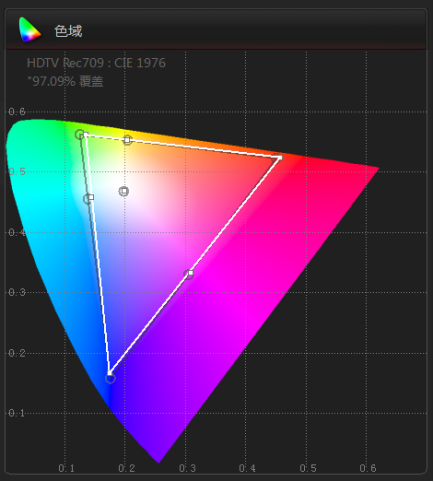Click the 97.09% 覆盖 coverage text

pos(66,81)
